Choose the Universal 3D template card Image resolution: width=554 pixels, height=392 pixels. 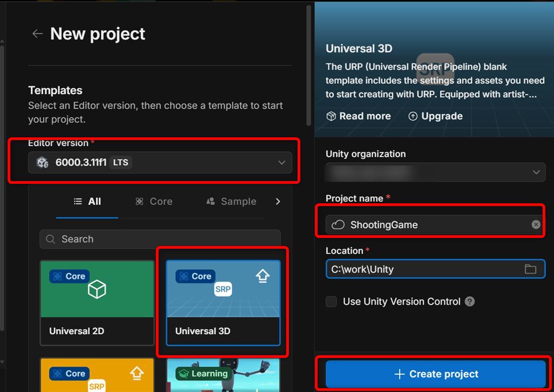(x=223, y=303)
